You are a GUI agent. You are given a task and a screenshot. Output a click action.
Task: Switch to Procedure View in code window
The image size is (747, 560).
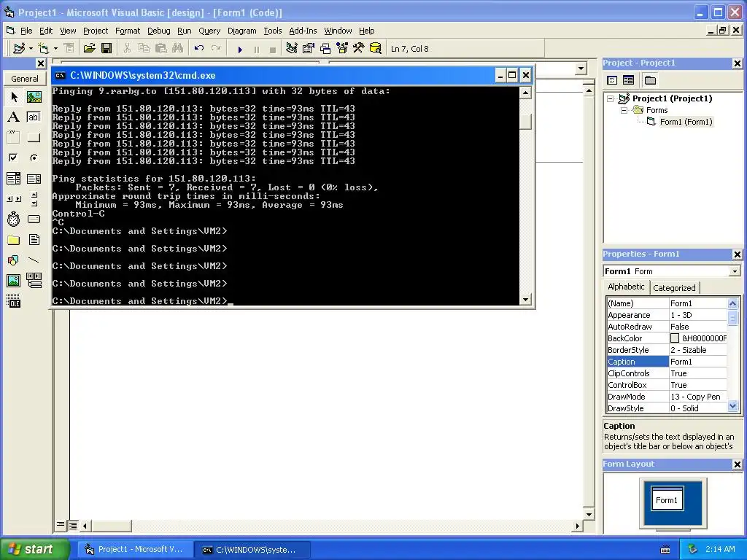coord(61,525)
